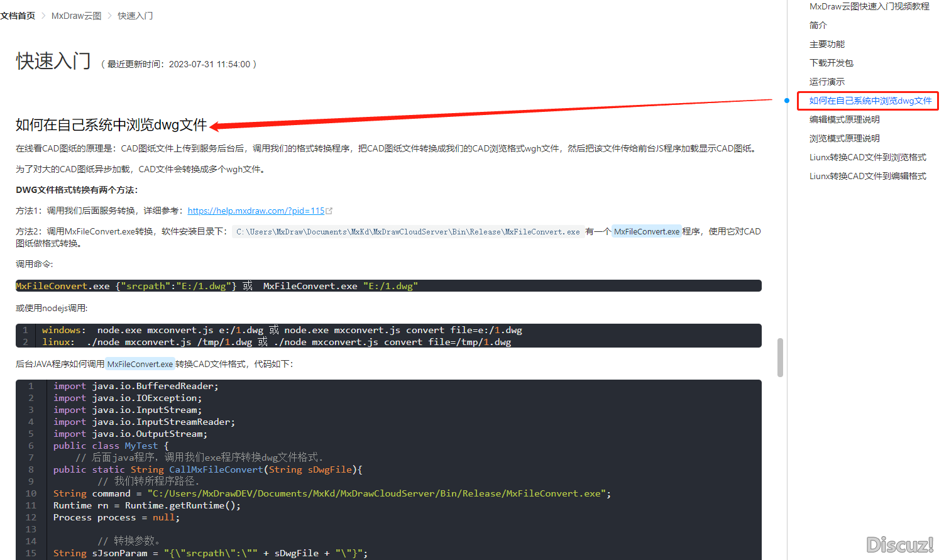944x560 pixels.
Task: Click the 最近更新时间 timestamp text
Action: pyautogui.click(x=178, y=64)
